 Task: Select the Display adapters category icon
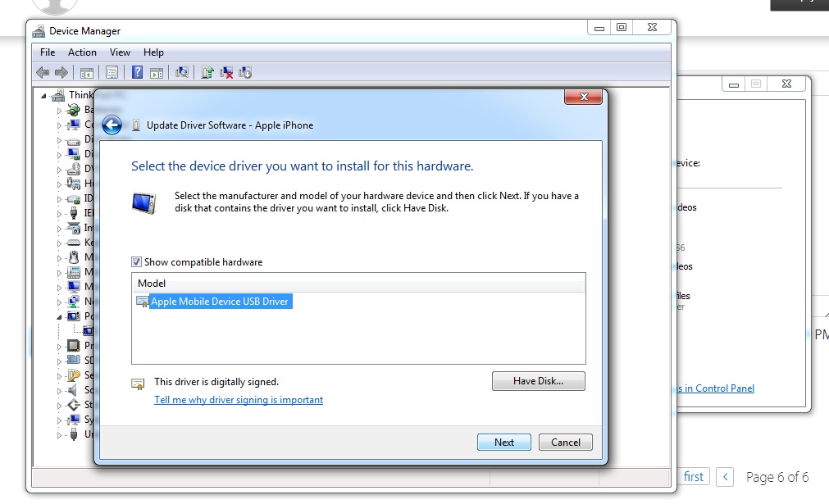pos(74,154)
